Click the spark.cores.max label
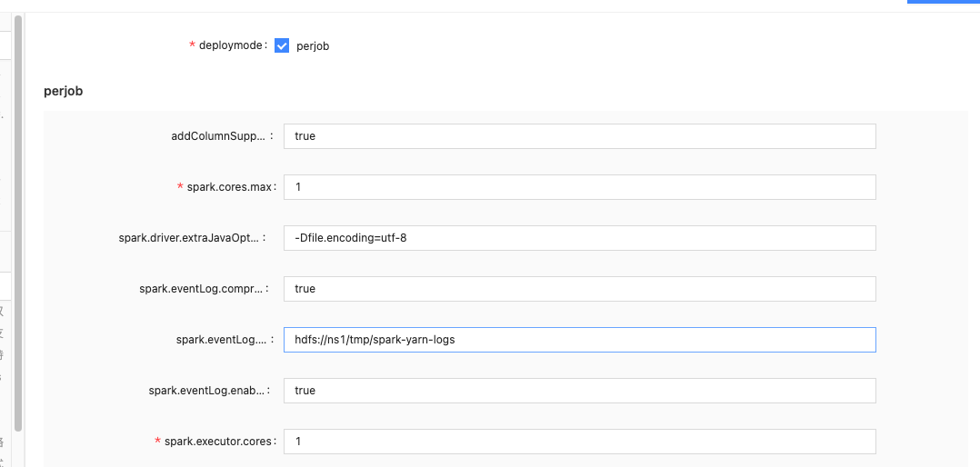Image resolution: width=980 pixels, height=467 pixels. [x=230, y=187]
